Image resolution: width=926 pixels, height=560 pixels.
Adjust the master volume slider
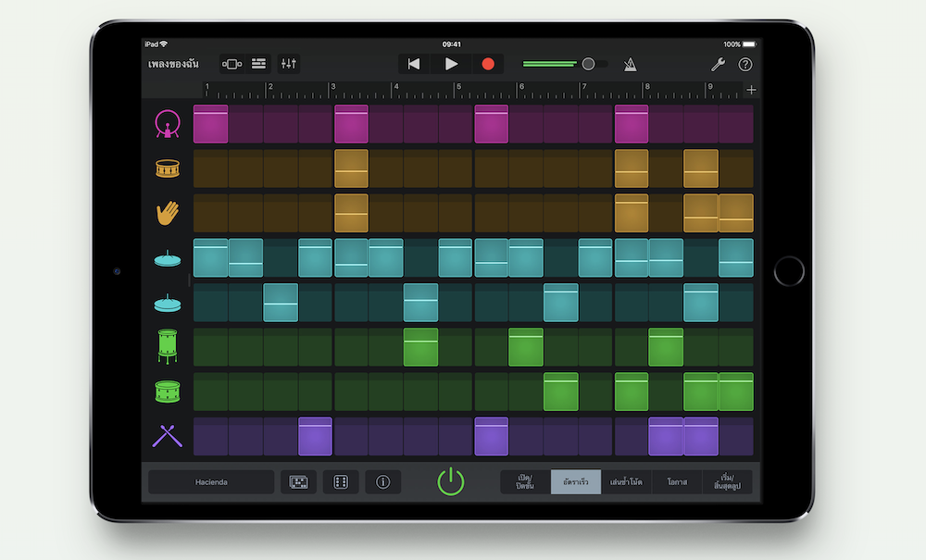coord(588,64)
